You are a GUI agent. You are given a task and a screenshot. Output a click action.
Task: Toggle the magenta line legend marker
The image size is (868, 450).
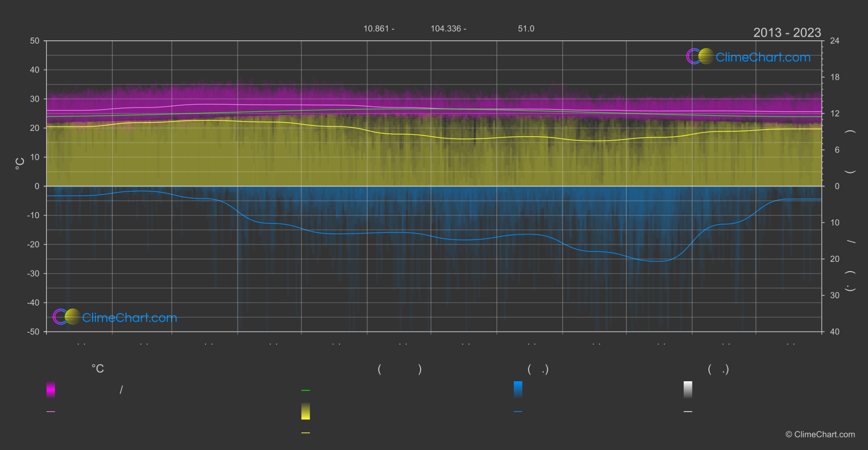coord(51,412)
